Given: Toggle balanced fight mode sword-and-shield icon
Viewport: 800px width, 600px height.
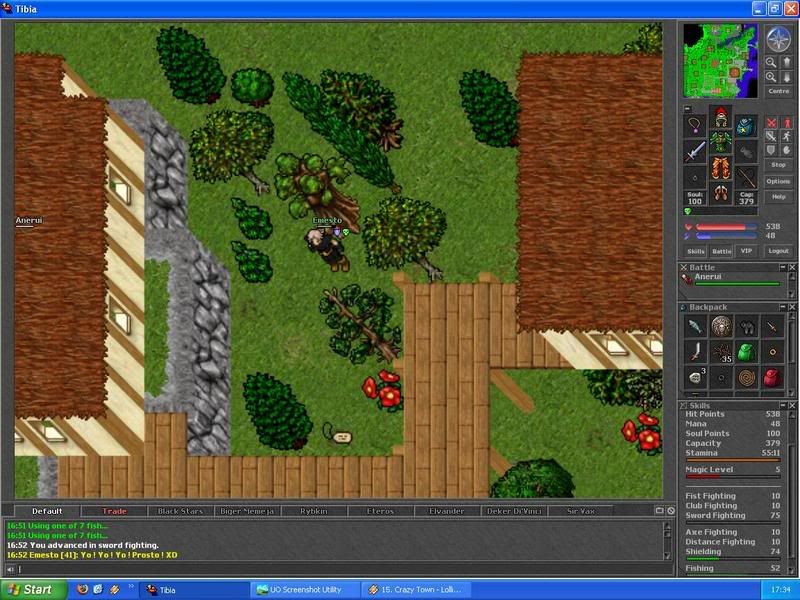Looking at the screenshot, I should [771, 136].
